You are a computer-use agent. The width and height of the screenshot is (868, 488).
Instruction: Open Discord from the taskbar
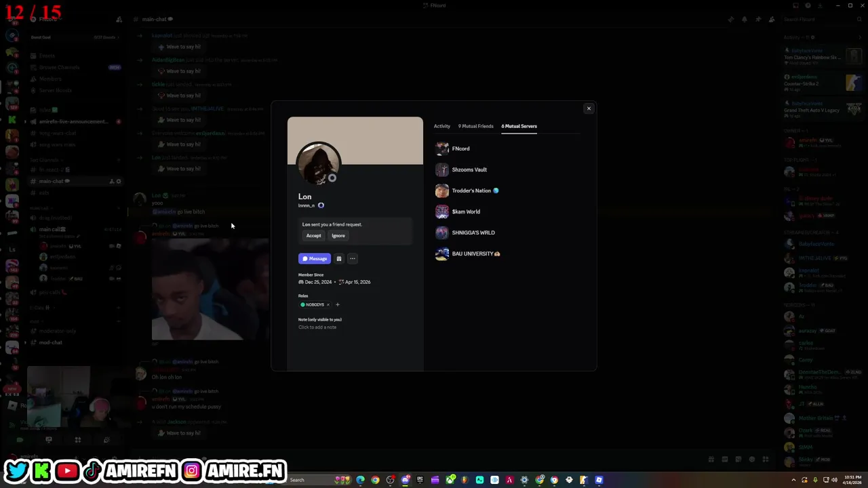pos(406,480)
